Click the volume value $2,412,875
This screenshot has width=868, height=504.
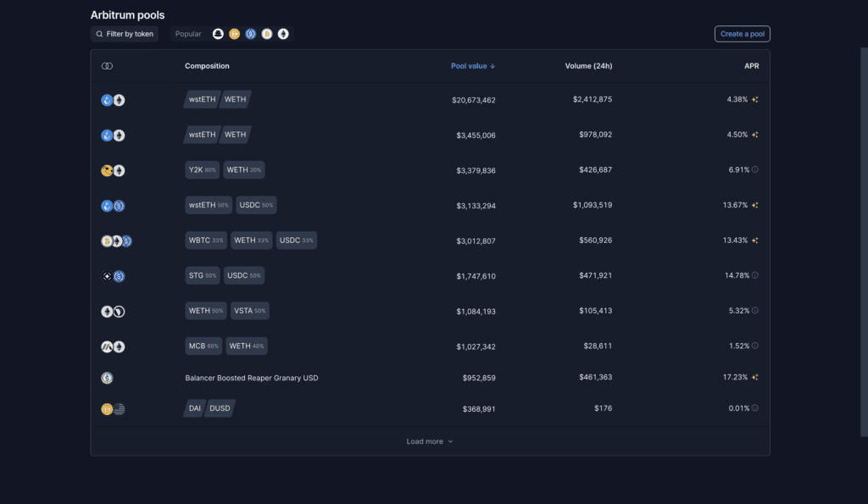593,100
